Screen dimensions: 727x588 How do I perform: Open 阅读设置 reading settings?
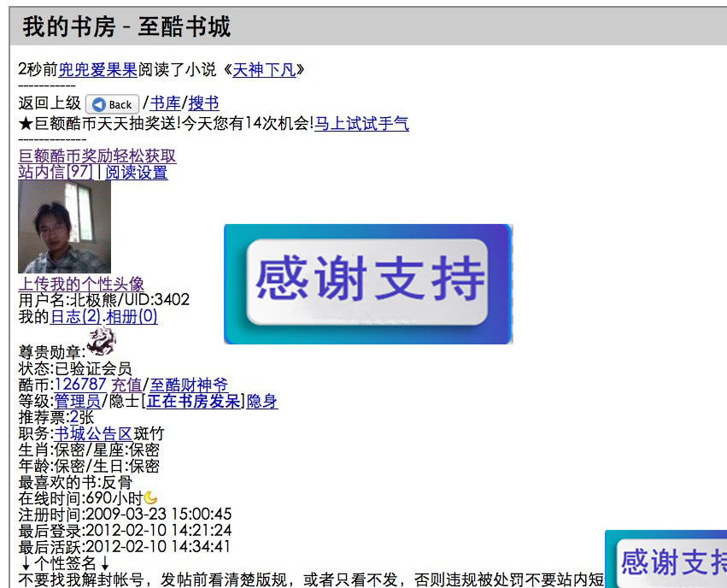(137, 172)
